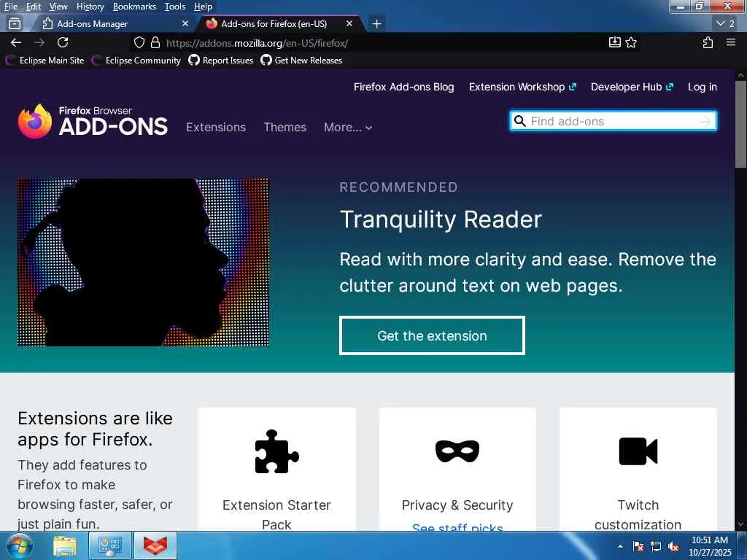The width and height of the screenshot is (747, 560).
Task: Click the page vertical scrollbar thumb
Action: 741,124
